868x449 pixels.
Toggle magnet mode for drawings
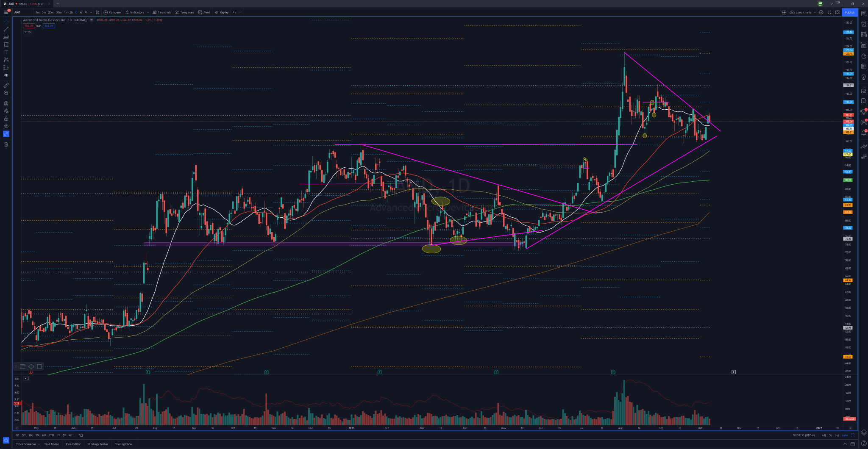coord(6,103)
